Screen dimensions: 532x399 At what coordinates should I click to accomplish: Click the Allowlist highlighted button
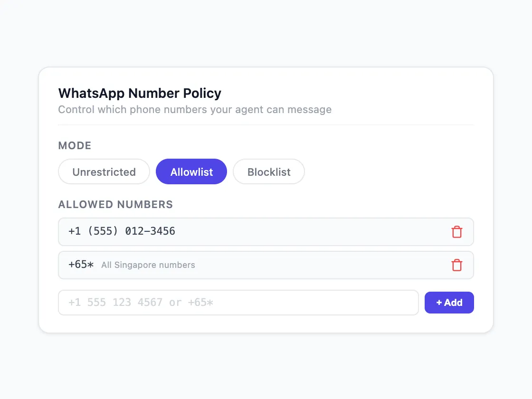(191, 171)
